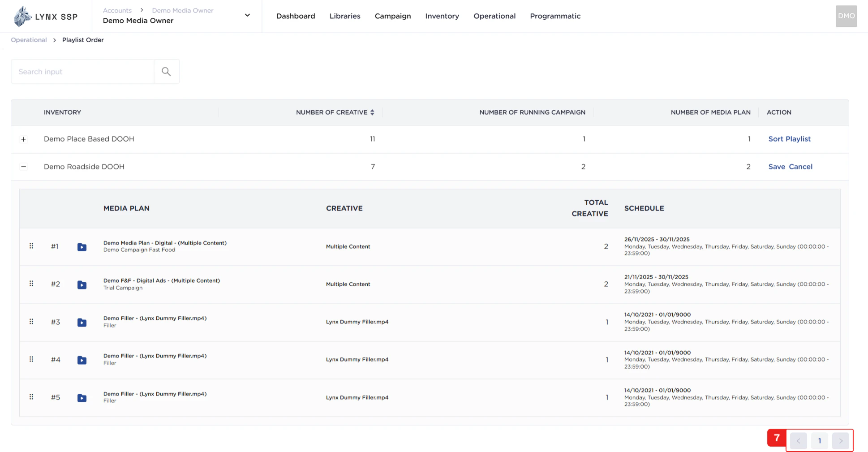The image size is (868, 452).
Task: Collapse the Demo Roadside DOOH playlist
Action: click(x=24, y=167)
